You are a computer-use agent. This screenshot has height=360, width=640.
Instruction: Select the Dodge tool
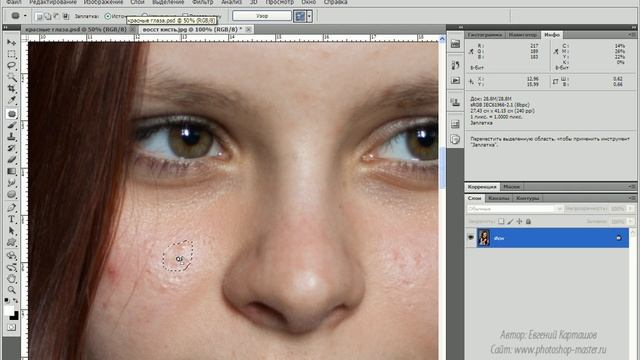(11, 194)
